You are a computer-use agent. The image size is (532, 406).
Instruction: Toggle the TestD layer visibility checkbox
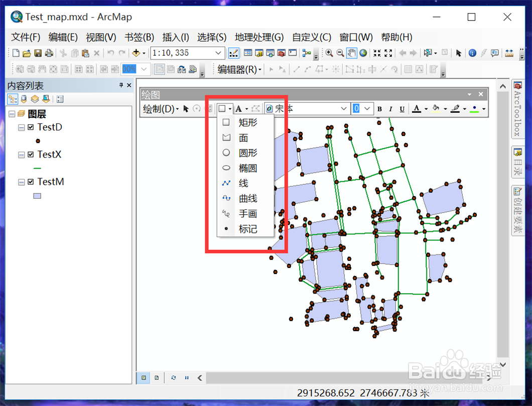click(x=31, y=127)
